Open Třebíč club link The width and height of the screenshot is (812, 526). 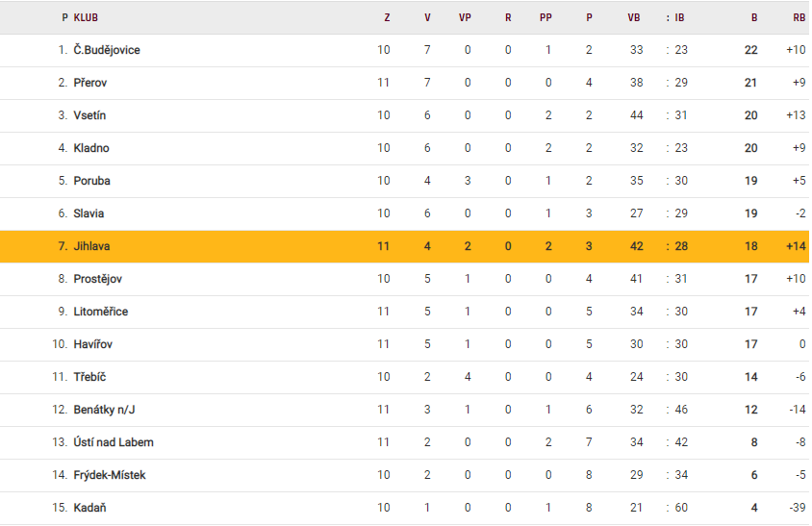pos(90,377)
